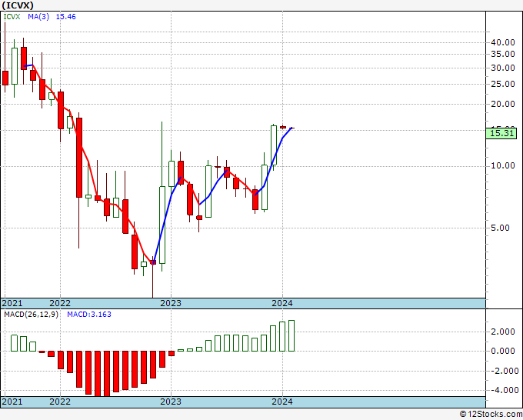Viewport: 523px width, 420px height.
Task: Click the 30.00 price axis label
Action: coord(503,68)
